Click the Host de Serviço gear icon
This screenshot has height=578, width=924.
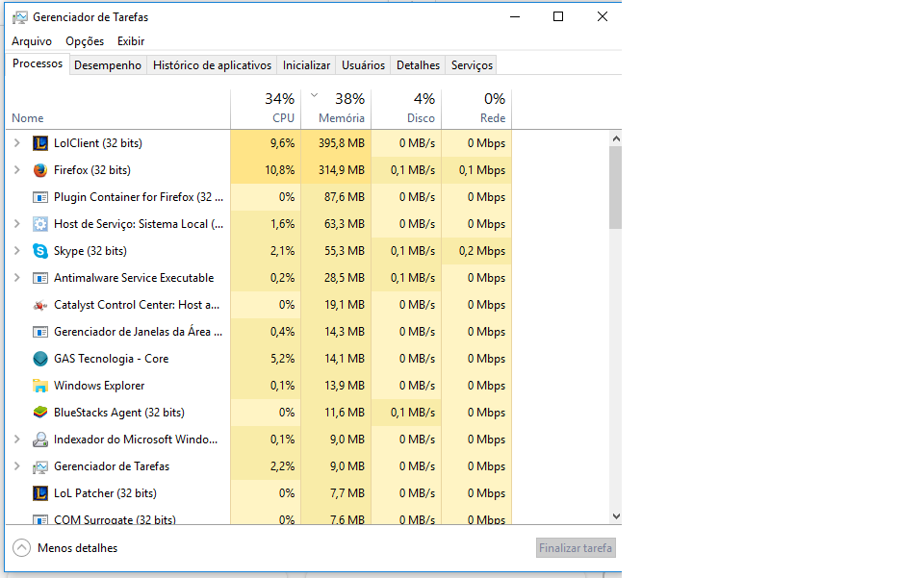coord(40,224)
